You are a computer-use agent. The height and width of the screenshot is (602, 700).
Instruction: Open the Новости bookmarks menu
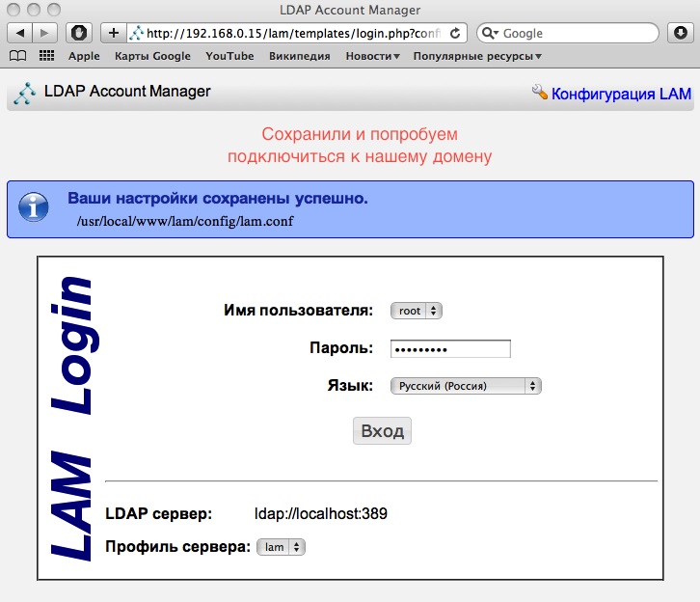[372, 56]
